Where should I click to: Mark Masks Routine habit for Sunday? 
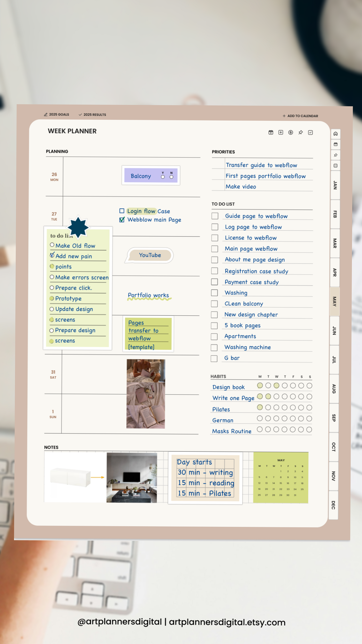click(x=309, y=430)
